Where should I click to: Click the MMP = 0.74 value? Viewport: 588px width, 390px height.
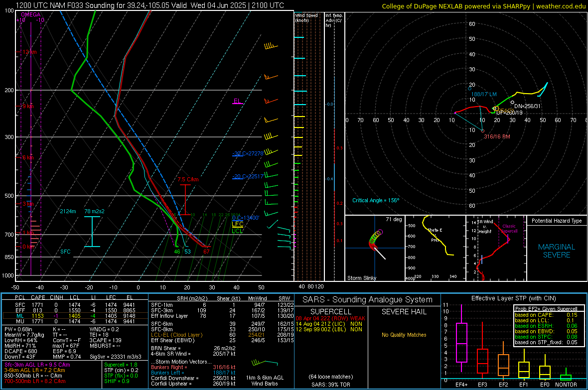pyautogui.click(x=67, y=357)
